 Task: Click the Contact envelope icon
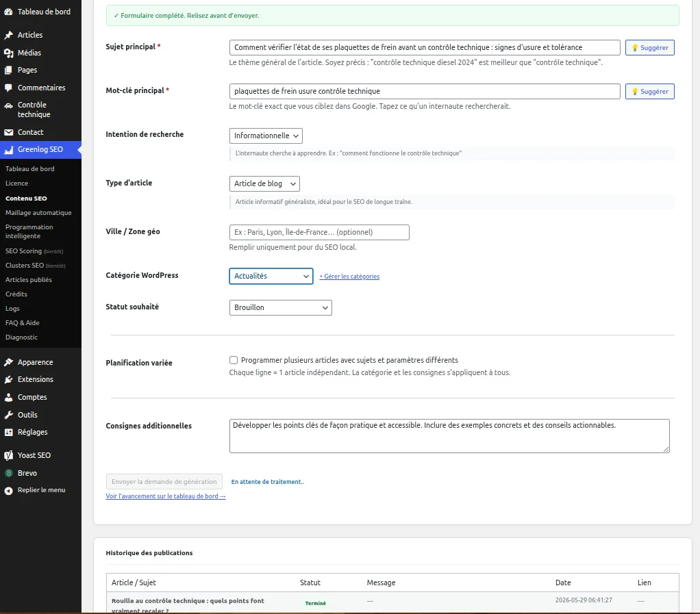coord(8,133)
